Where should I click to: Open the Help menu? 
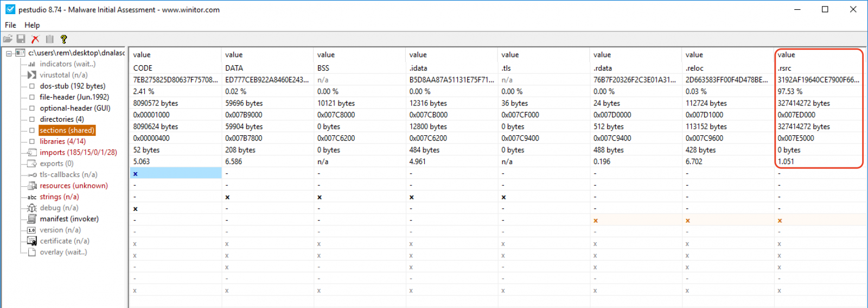point(32,25)
